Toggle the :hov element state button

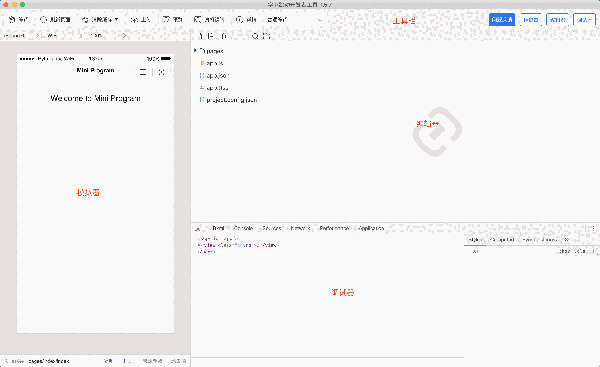coord(564,251)
